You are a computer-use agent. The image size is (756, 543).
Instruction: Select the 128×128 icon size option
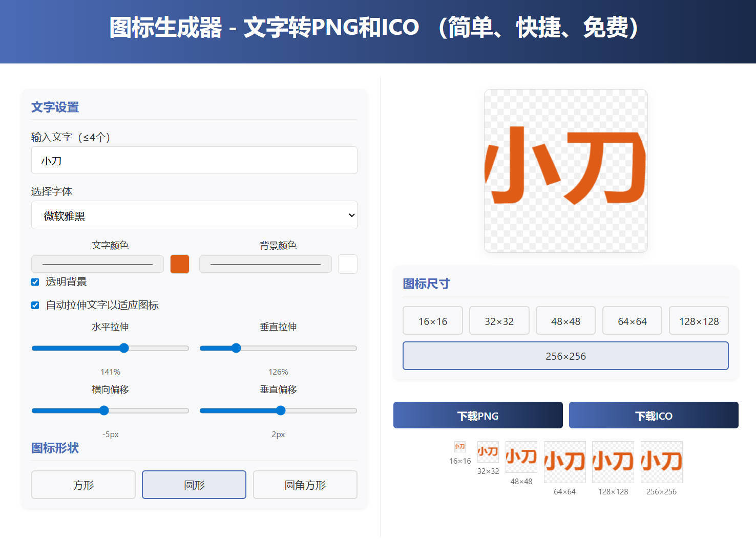click(699, 320)
